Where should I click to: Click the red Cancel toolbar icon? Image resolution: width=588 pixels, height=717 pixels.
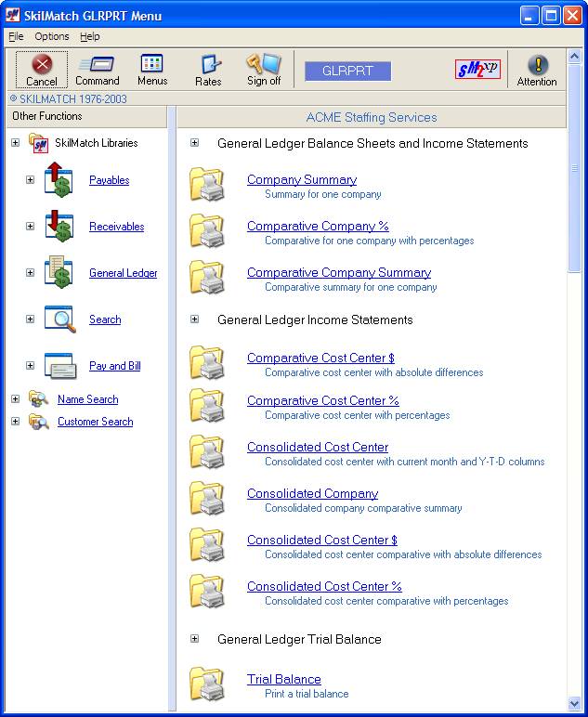click(42, 64)
